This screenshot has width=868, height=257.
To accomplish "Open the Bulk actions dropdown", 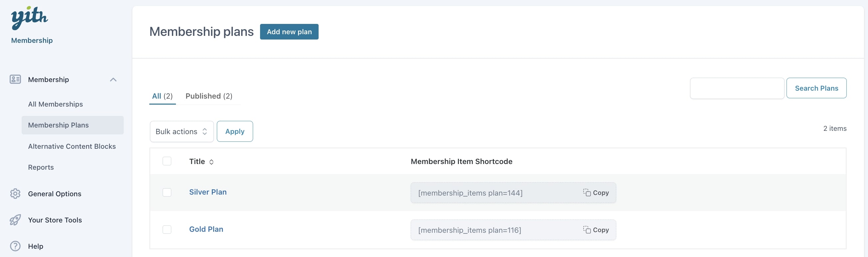I will point(181,131).
